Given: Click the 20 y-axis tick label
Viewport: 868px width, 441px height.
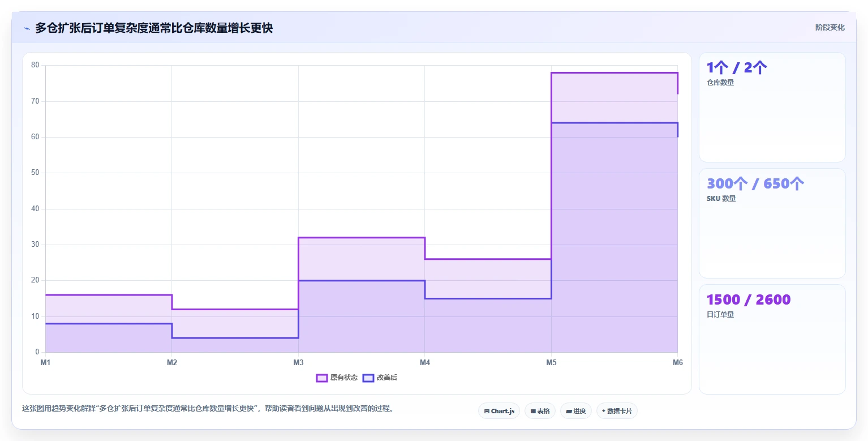Looking at the screenshot, I should [35, 280].
